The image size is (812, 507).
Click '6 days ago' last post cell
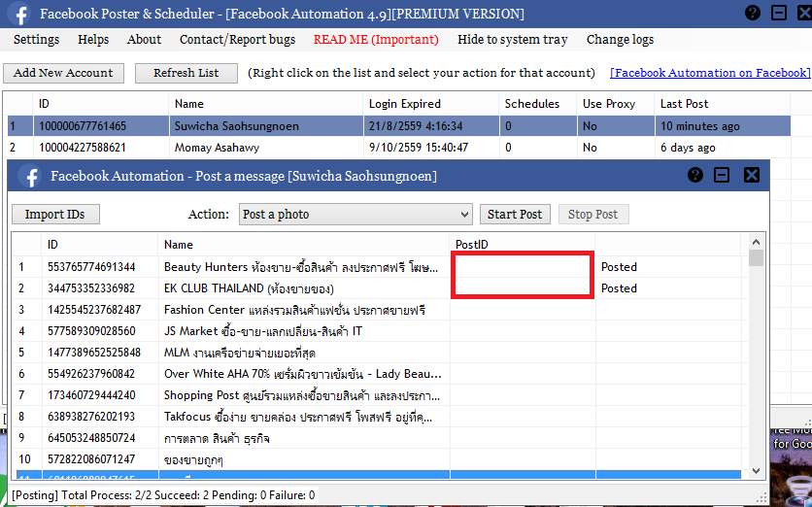(x=688, y=148)
